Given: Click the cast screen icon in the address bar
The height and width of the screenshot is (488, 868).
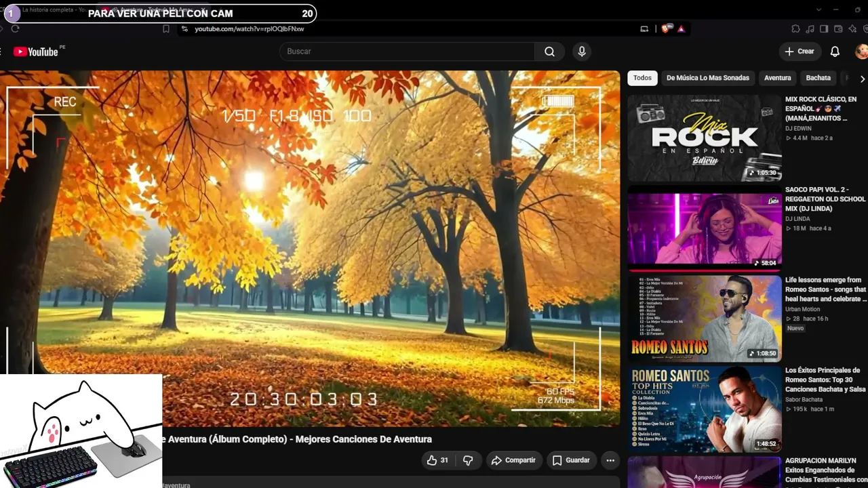Looking at the screenshot, I should coord(644,28).
